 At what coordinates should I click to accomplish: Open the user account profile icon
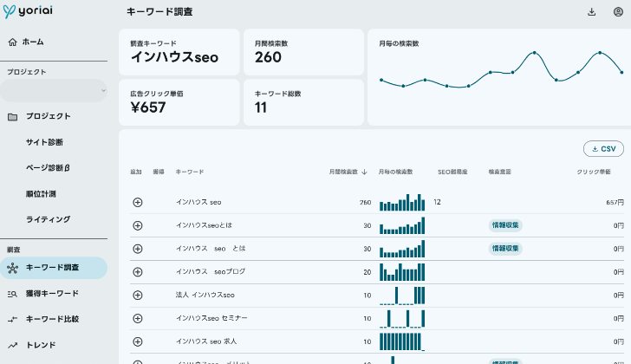[618, 12]
